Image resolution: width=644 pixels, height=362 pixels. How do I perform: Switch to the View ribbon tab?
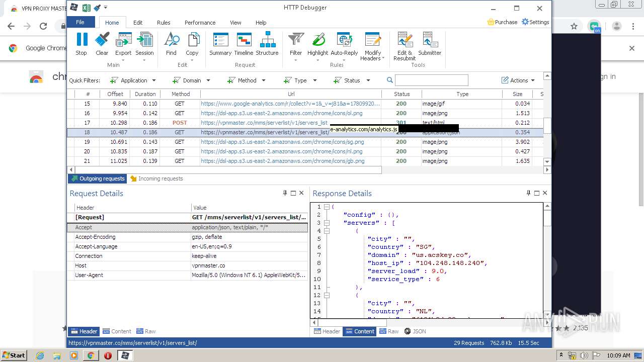tap(235, 23)
